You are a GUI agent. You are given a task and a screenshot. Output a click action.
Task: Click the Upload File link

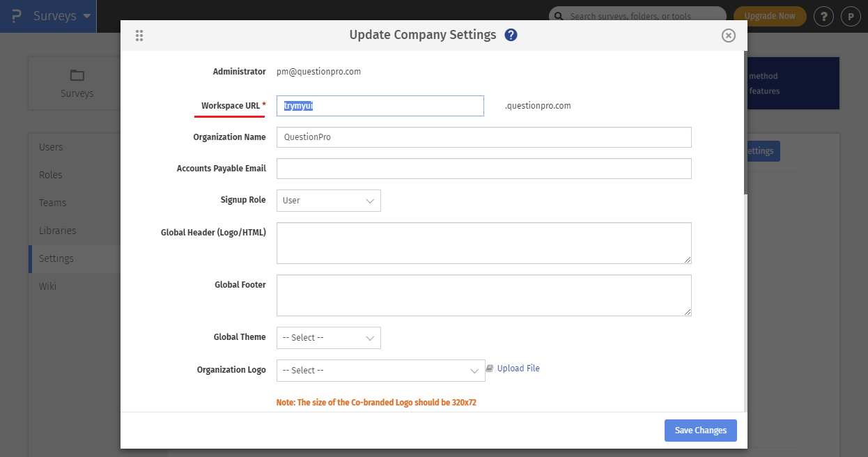point(518,369)
